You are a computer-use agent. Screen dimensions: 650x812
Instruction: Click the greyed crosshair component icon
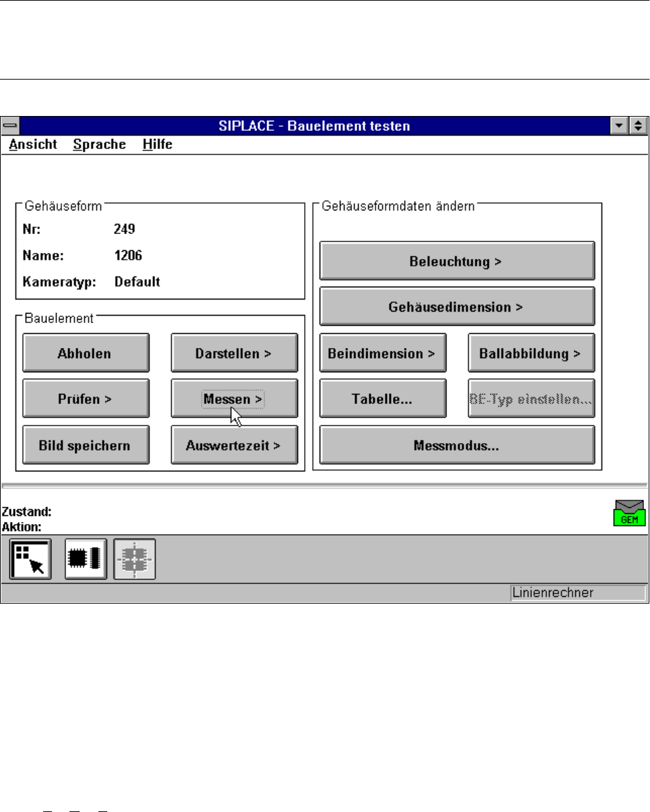[135, 560]
